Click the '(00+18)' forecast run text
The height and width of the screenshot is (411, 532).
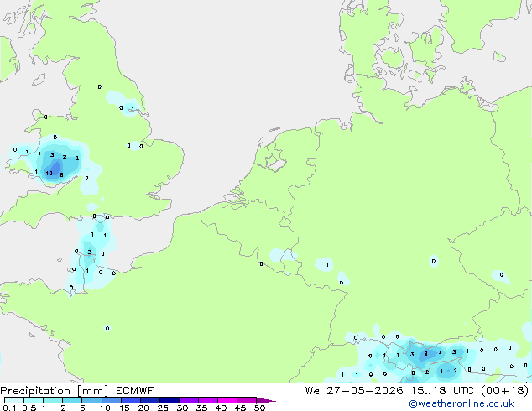pos(504,391)
